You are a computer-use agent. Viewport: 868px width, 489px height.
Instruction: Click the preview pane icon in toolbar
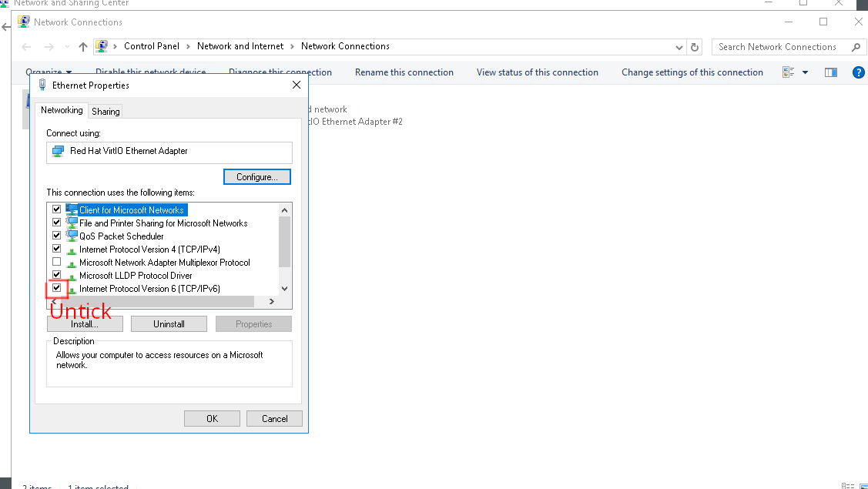[830, 72]
